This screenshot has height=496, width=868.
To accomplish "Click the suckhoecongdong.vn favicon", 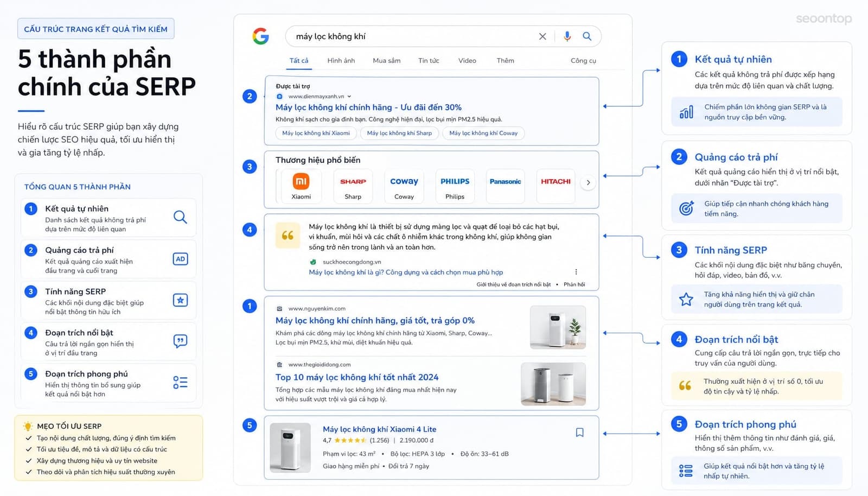I will pos(313,262).
